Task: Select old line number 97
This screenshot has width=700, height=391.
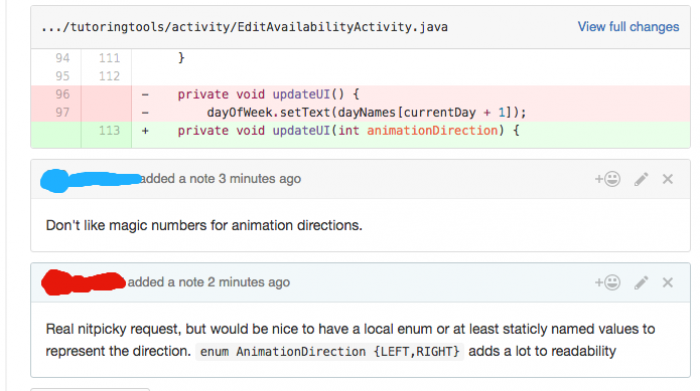Action: (x=62, y=112)
